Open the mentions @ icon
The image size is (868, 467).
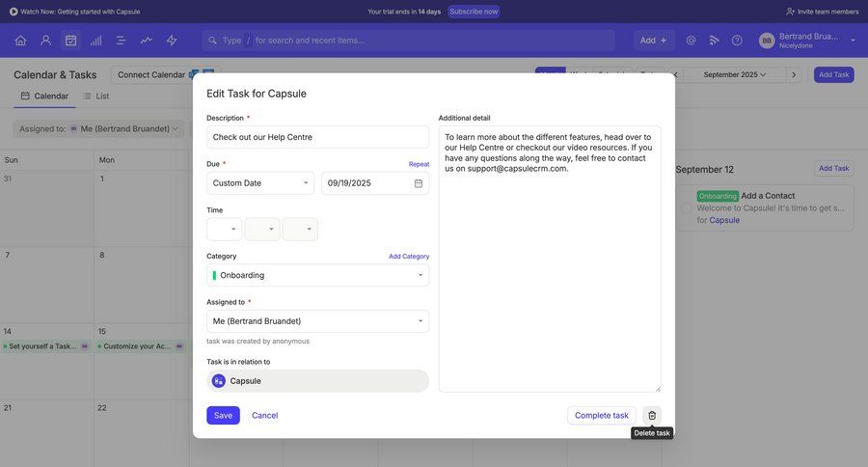point(691,41)
